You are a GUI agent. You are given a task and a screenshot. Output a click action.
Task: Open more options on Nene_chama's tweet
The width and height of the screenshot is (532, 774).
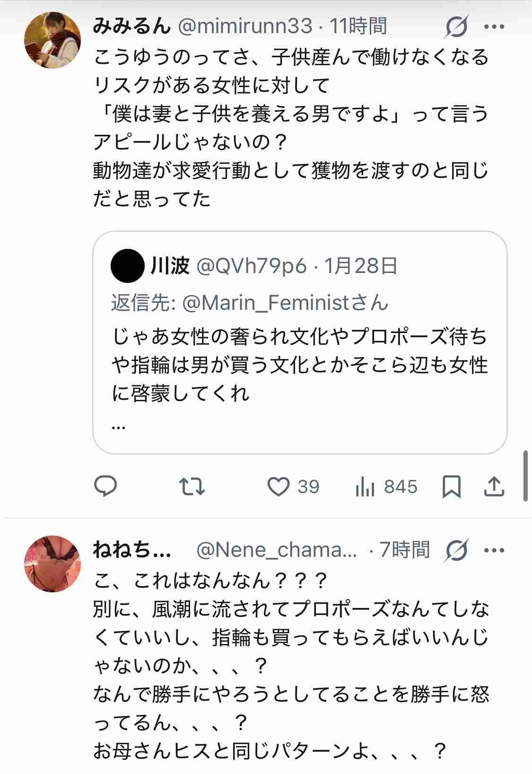tap(495, 550)
